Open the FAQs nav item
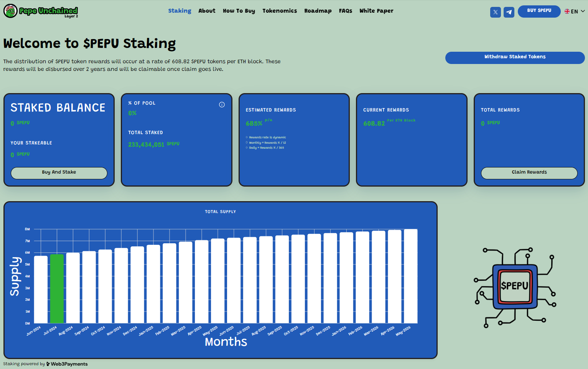 346,11
